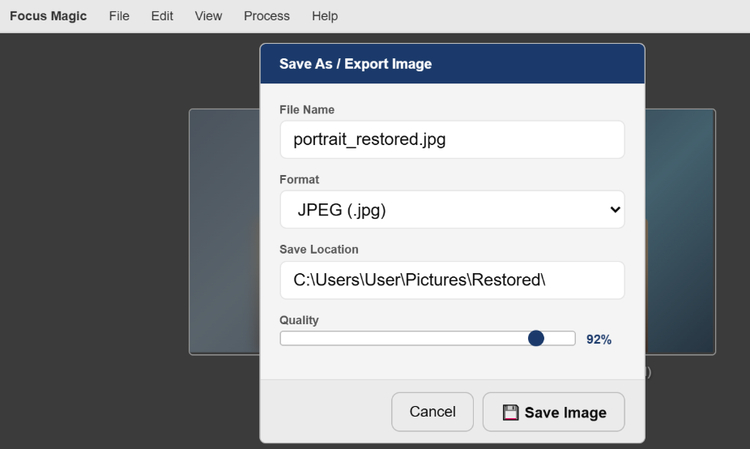This screenshot has height=449, width=750.
Task: Click the Focus Magic app title
Action: coord(48,16)
